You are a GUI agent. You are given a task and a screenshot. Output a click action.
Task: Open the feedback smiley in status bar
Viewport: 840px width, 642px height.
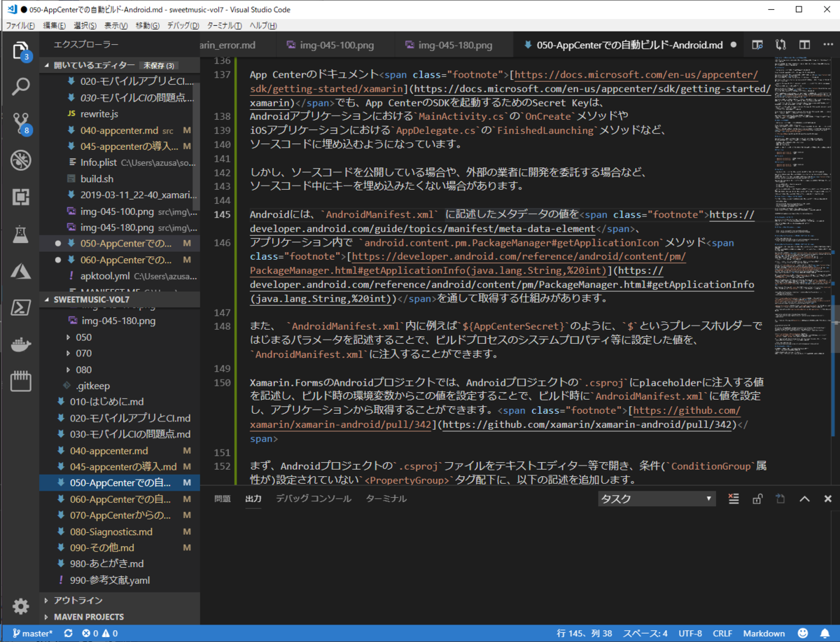click(x=803, y=634)
